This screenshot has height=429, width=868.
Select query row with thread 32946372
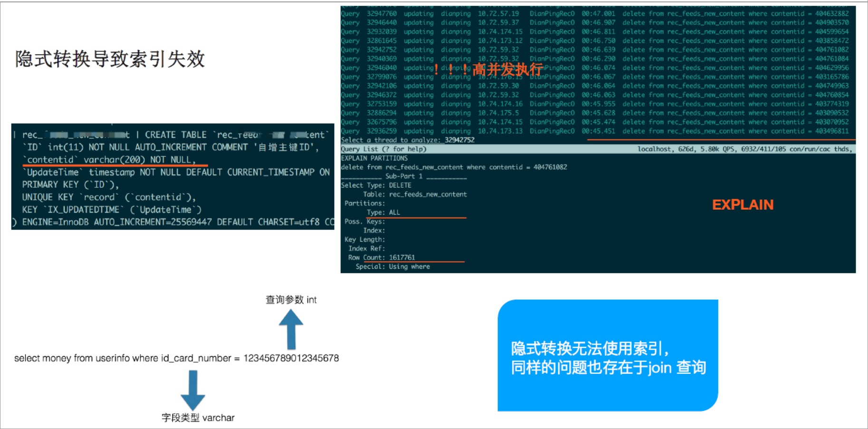click(x=595, y=95)
